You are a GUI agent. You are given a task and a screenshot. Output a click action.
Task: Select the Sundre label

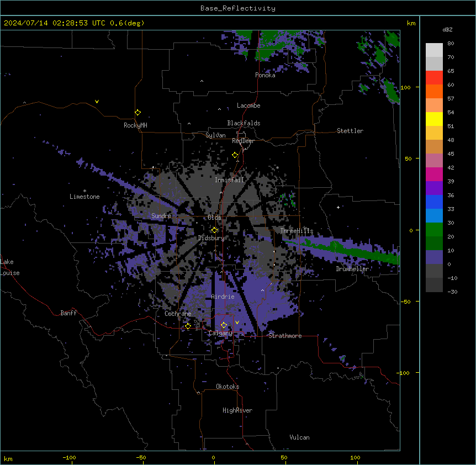[161, 216]
